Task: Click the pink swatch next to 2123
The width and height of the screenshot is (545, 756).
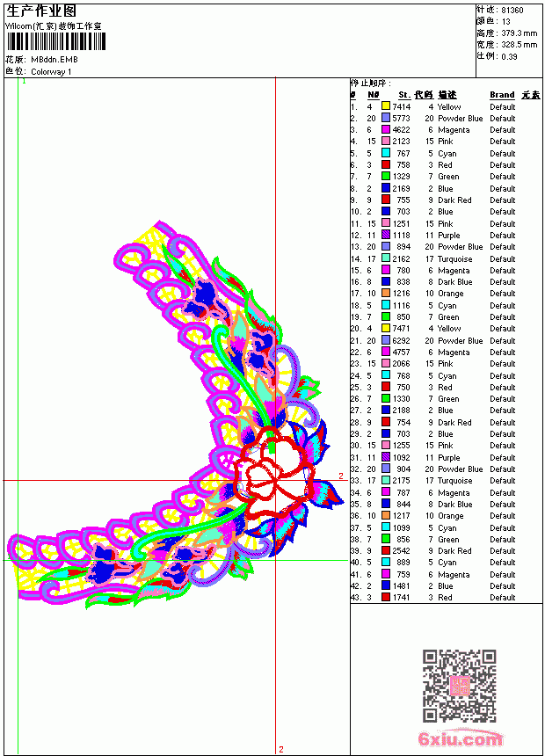Action: pos(386,141)
